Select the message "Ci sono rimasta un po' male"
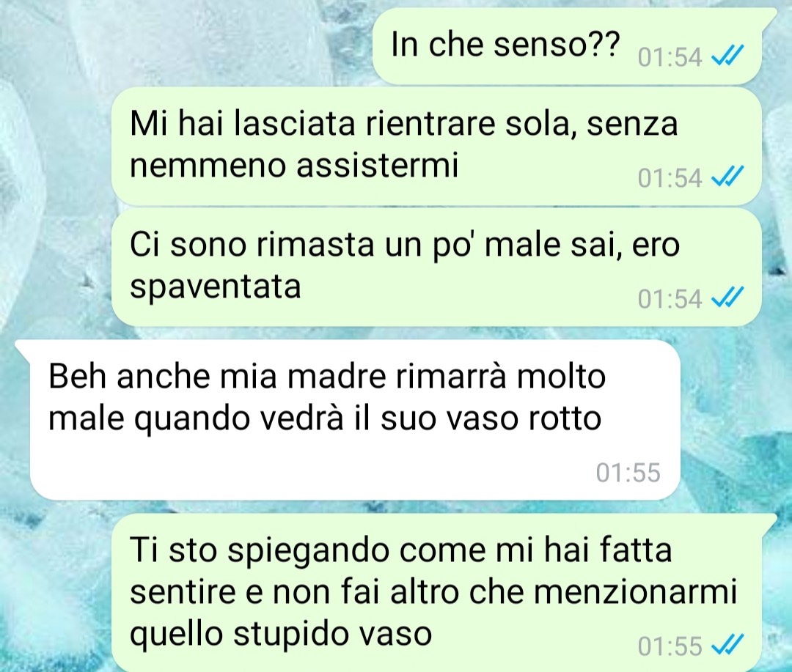Viewport: 792px width, 672px height. pos(436,267)
